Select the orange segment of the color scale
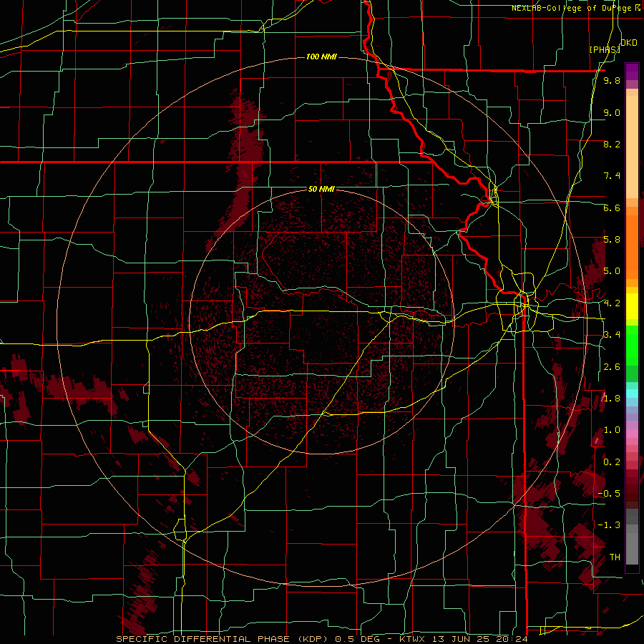 click(632, 246)
